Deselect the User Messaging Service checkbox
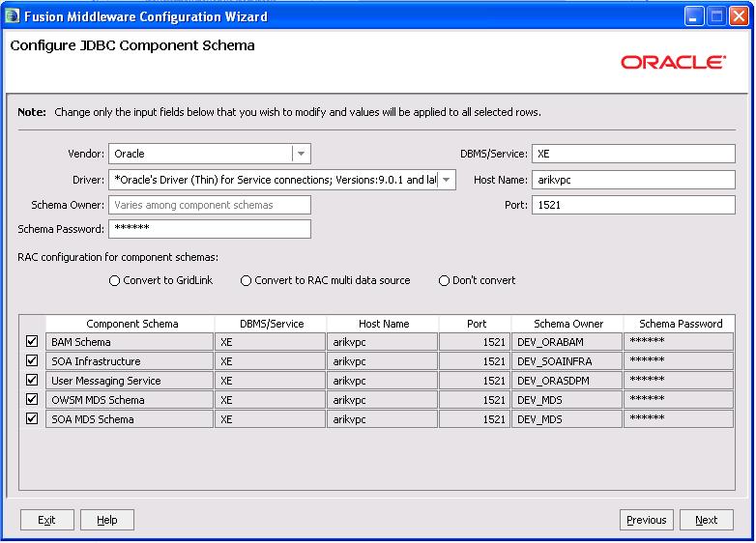 click(x=32, y=381)
